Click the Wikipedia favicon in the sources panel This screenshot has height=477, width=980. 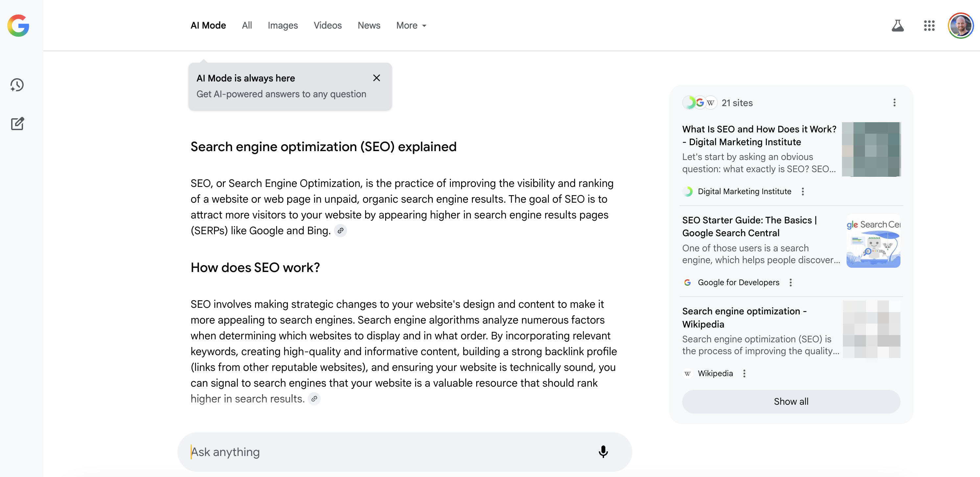(x=688, y=373)
